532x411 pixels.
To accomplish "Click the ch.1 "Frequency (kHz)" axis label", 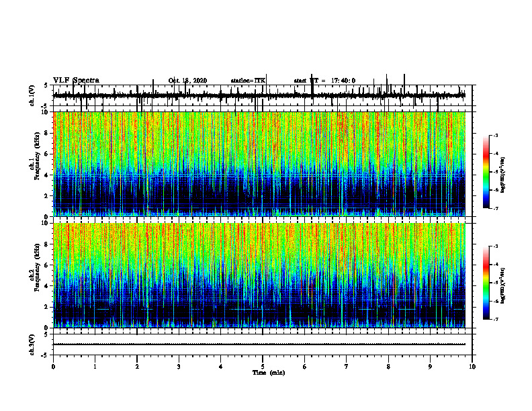I will pyautogui.click(x=38, y=156).
